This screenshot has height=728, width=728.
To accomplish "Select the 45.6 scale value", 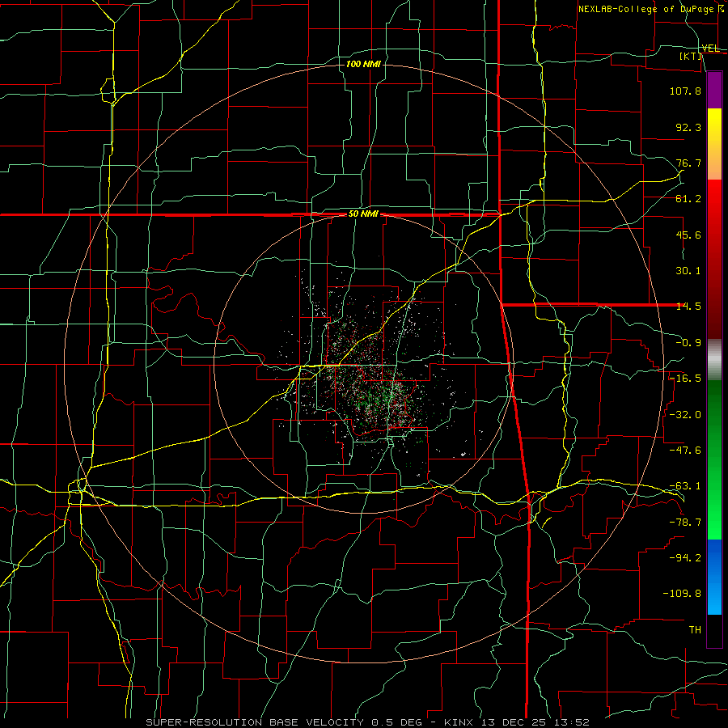I will click(x=688, y=235).
